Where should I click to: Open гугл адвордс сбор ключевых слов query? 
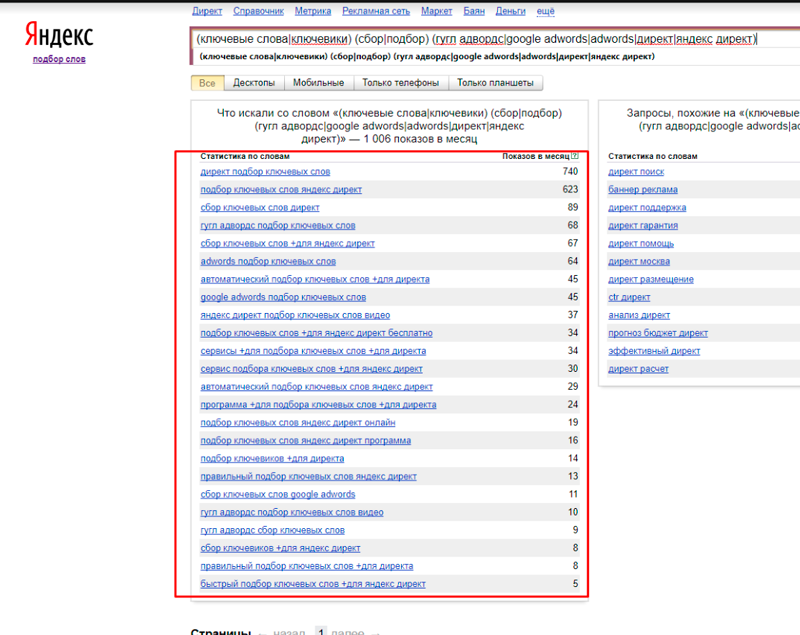coord(272,530)
